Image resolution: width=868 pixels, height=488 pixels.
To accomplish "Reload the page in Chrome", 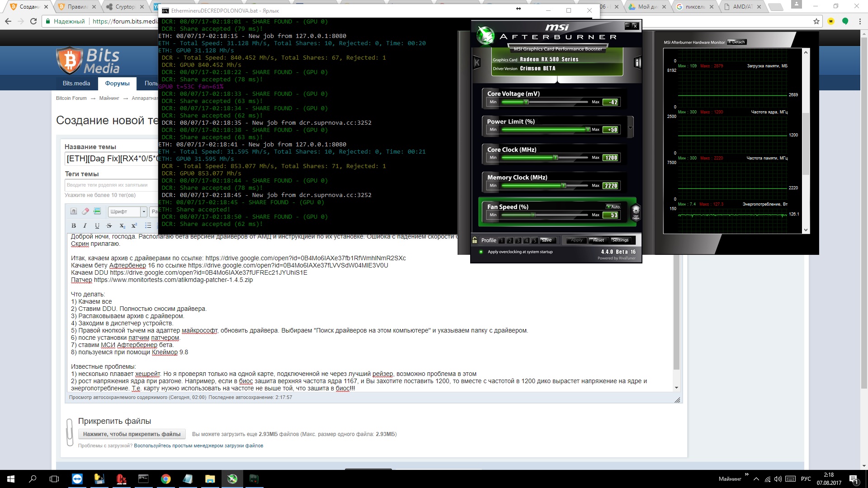I will (x=33, y=21).
